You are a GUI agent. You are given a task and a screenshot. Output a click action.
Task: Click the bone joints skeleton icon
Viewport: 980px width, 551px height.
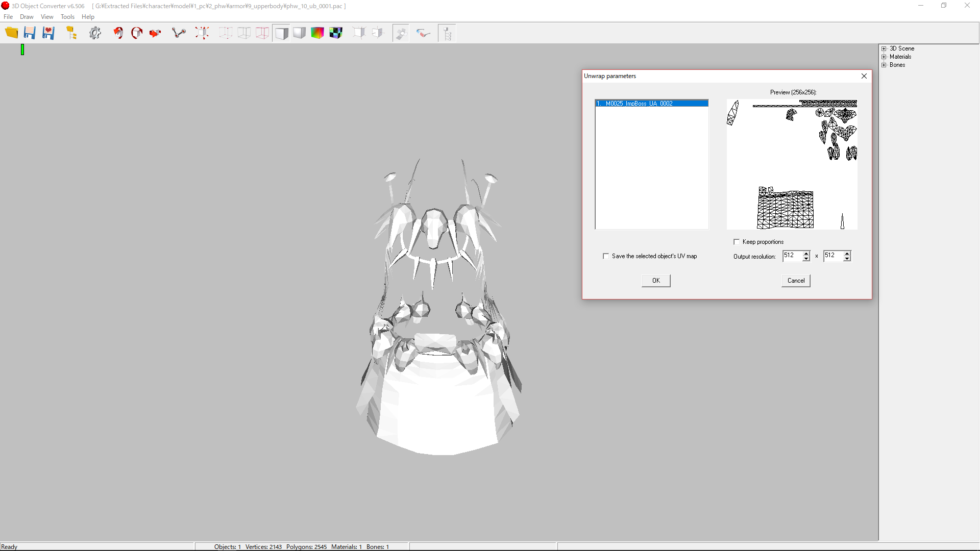pyautogui.click(x=179, y=33)
